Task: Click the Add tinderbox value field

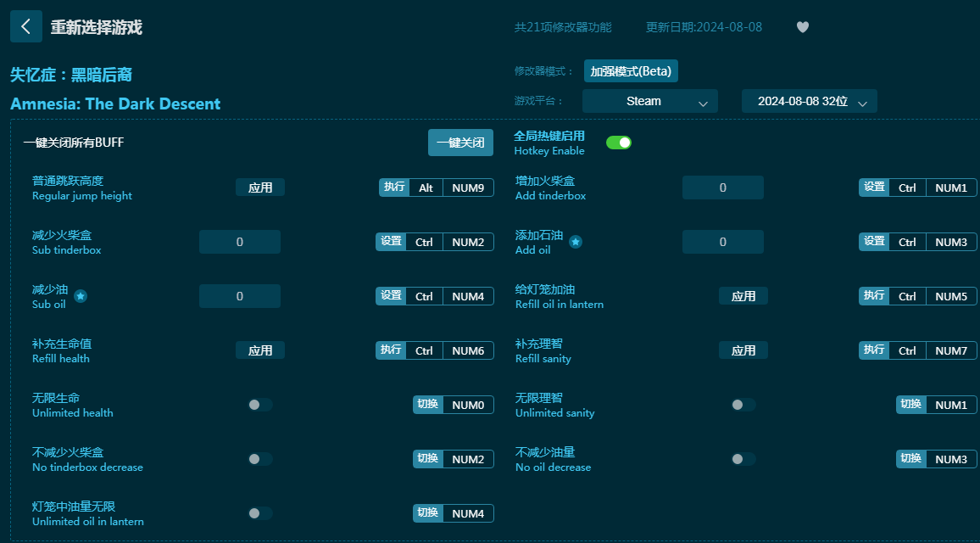Action: 722,188
